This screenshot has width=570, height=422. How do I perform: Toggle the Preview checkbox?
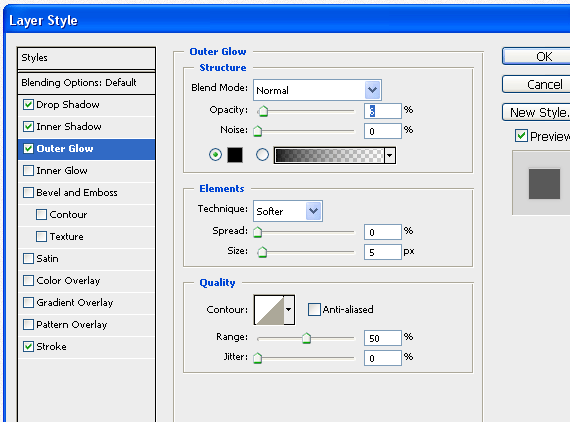[521, 136]
